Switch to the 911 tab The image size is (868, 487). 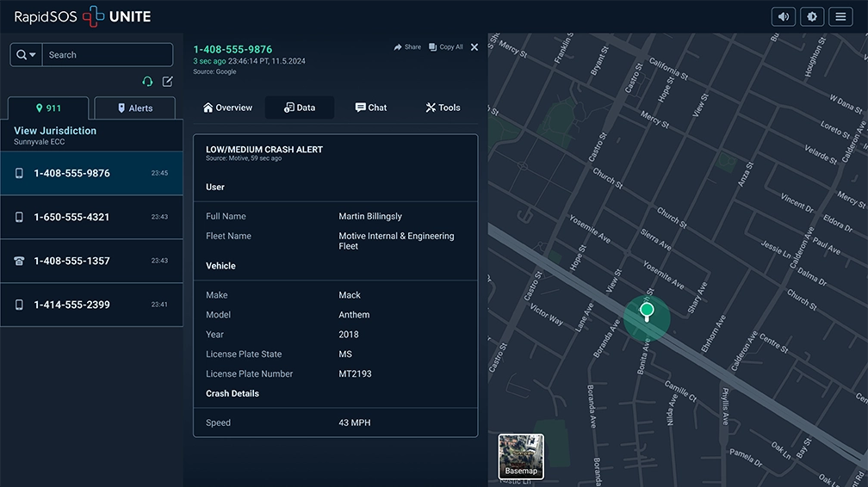[48, 108]
